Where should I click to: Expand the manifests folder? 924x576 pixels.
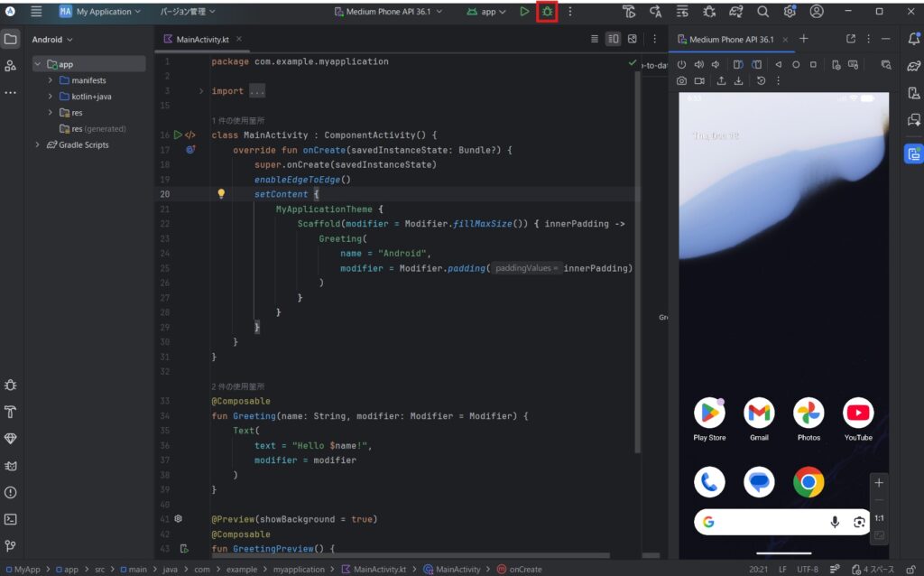(51, 80)
